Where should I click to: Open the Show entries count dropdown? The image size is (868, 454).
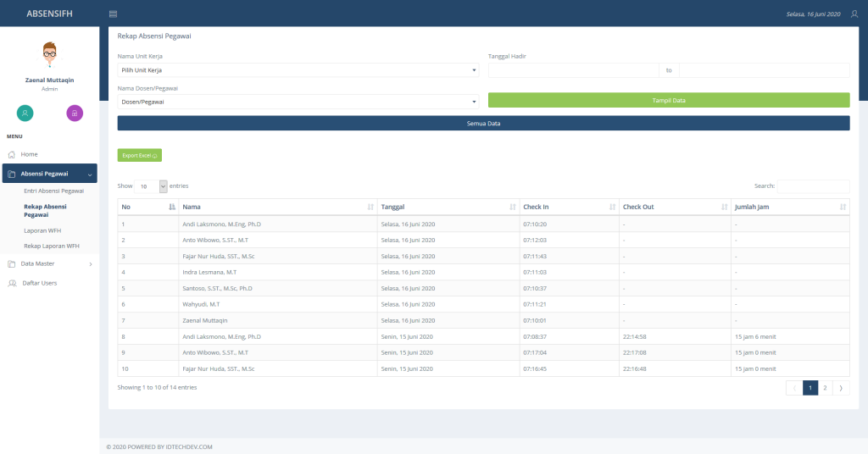point(151,186)
